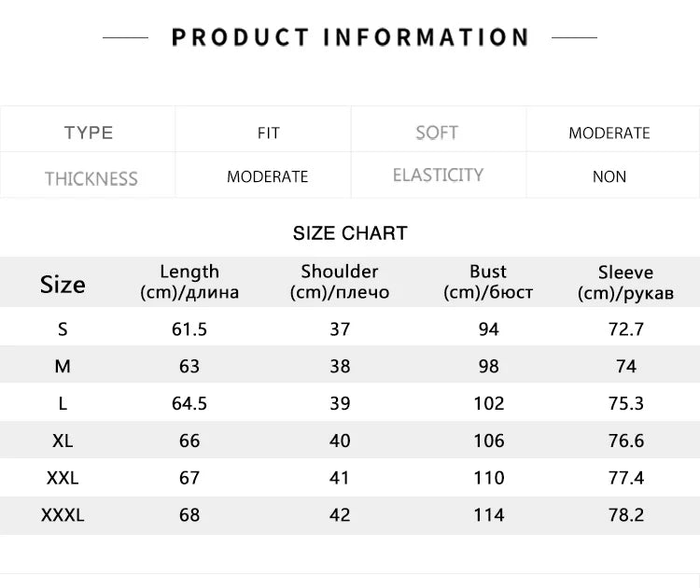Click the MODERATE value beside SOFT

click(x=609, y=133)
